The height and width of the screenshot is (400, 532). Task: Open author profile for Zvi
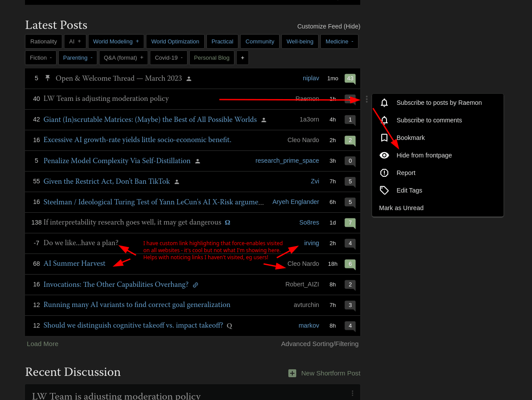pyautogui.click(x=315, y=182)
